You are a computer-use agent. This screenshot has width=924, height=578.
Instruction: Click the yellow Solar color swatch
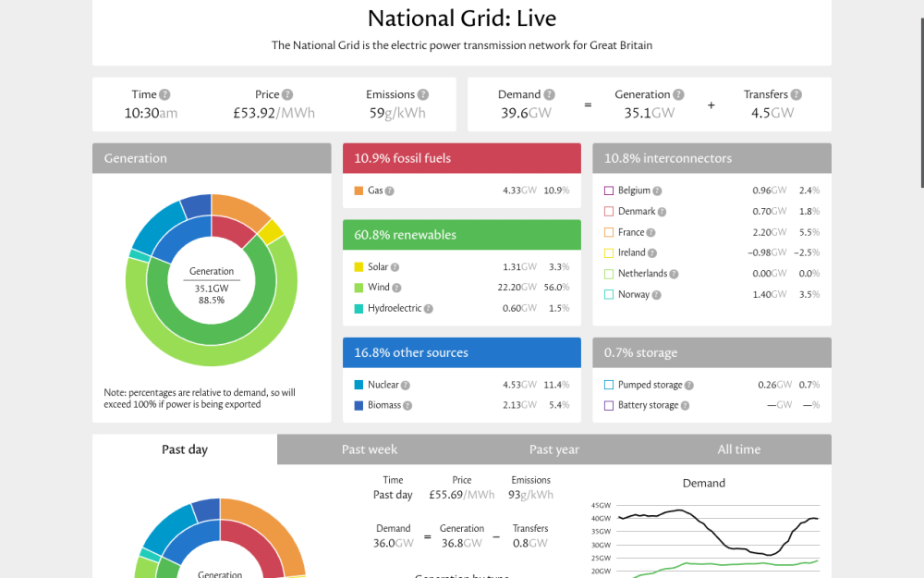[x=359, y=267]
